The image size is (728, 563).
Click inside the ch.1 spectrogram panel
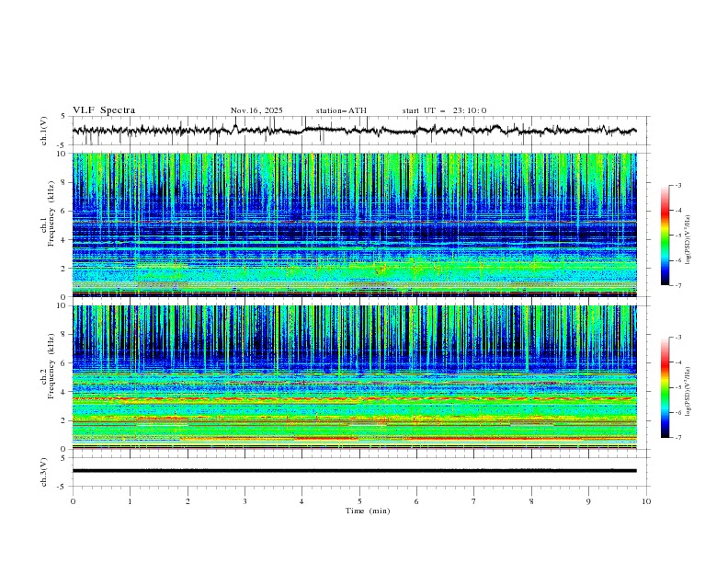pyautogui.click(x=354, y=224)
